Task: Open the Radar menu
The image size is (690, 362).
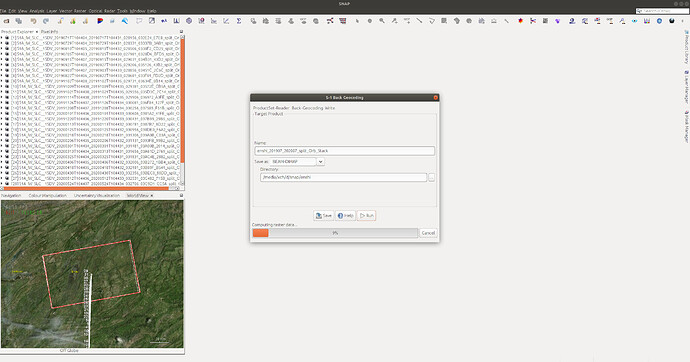Action: (110, 11)
